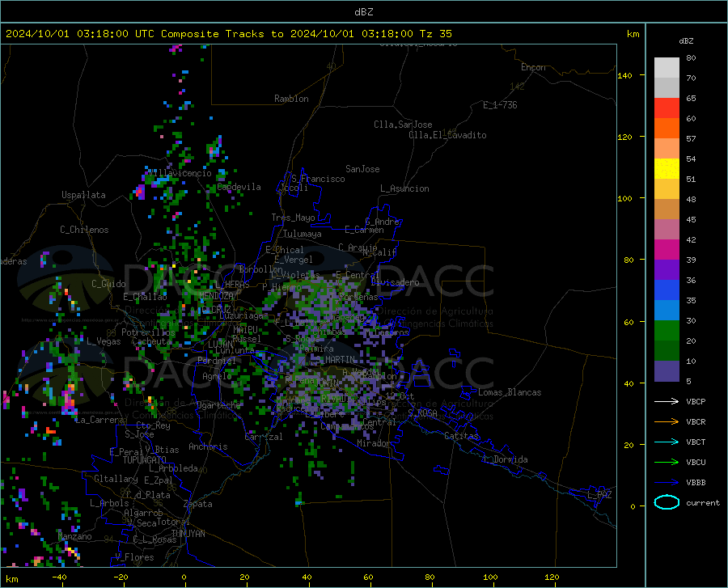Click the 'MENDOZA' city label on map
The image size is (728, 588).
(216, 296)
